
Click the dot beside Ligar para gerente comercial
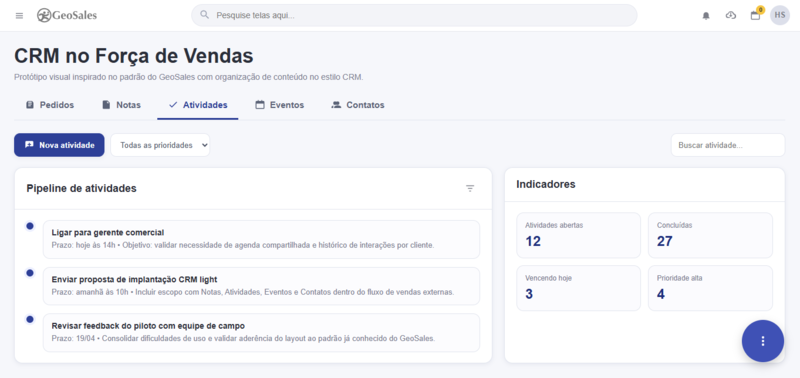pos(30,225)
